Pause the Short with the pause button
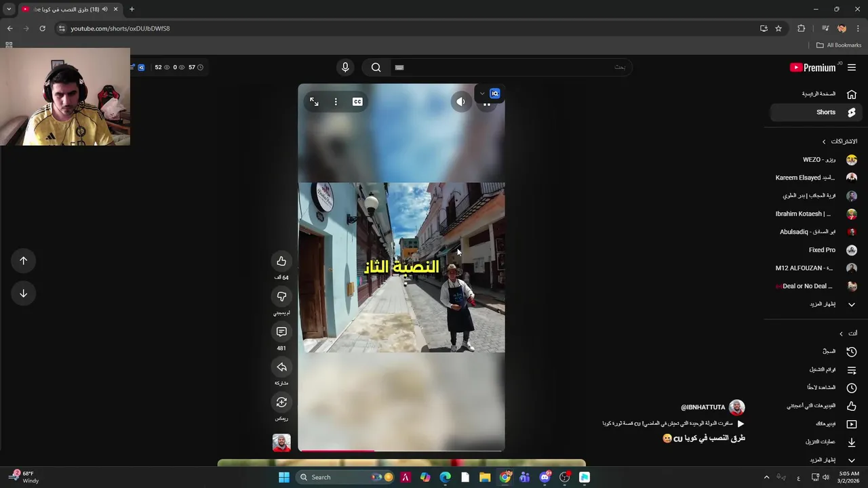 [486, 104]
